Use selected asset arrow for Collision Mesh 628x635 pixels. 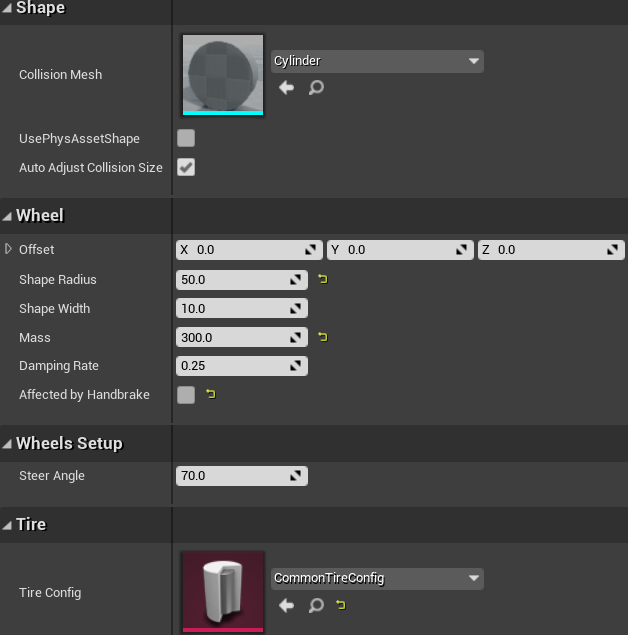pos(286,87)
